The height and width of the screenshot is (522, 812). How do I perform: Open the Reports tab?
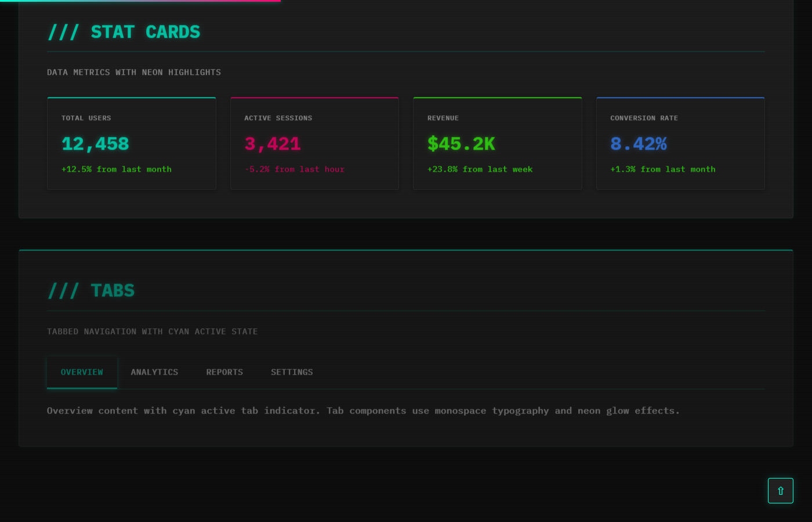tap(224, 372)
